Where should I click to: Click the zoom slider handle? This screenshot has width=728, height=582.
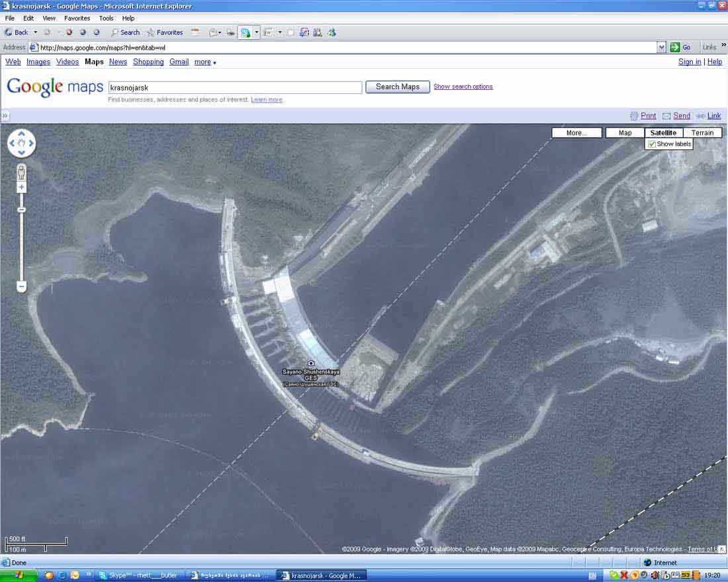pos(21,210)
